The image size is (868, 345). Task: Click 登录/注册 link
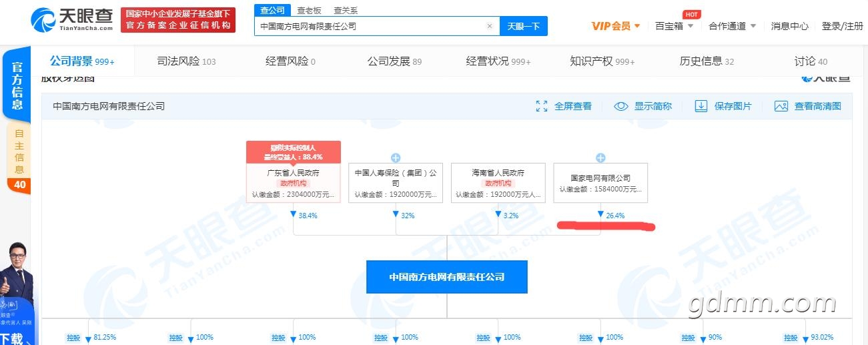(x=843, y=26)
